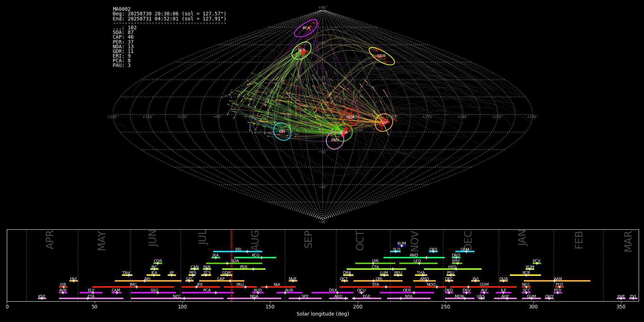Viewport: 644px width, 322px height.
Task: Click the 'CAP: 46' legend entry
Action: 123,37
